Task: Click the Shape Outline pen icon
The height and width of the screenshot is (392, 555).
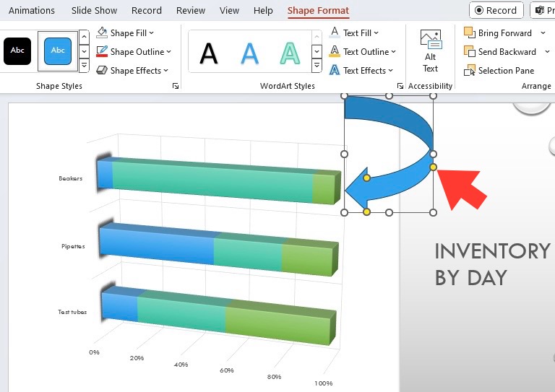Action: pyautogui.click(x=102, y=51)
